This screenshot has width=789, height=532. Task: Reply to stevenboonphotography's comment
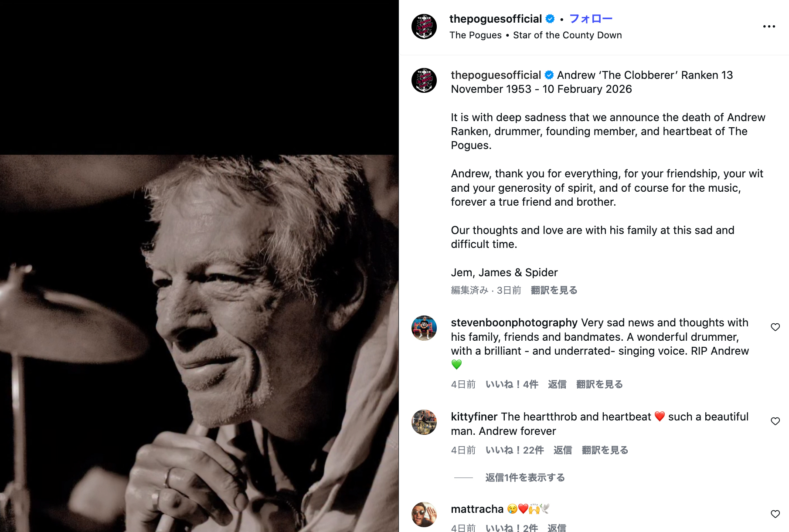tap(557, 384)
